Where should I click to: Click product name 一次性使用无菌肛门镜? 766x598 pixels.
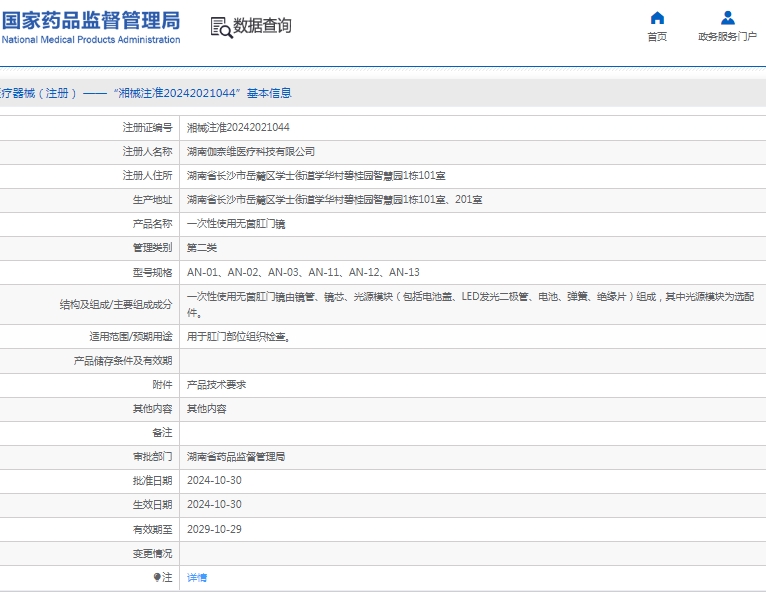point(236,224)
